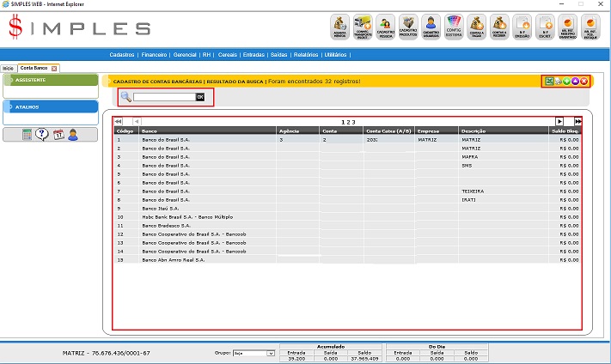Open the Financeiro menu
Screen dimensions: 611x364
tap(156, 54)
